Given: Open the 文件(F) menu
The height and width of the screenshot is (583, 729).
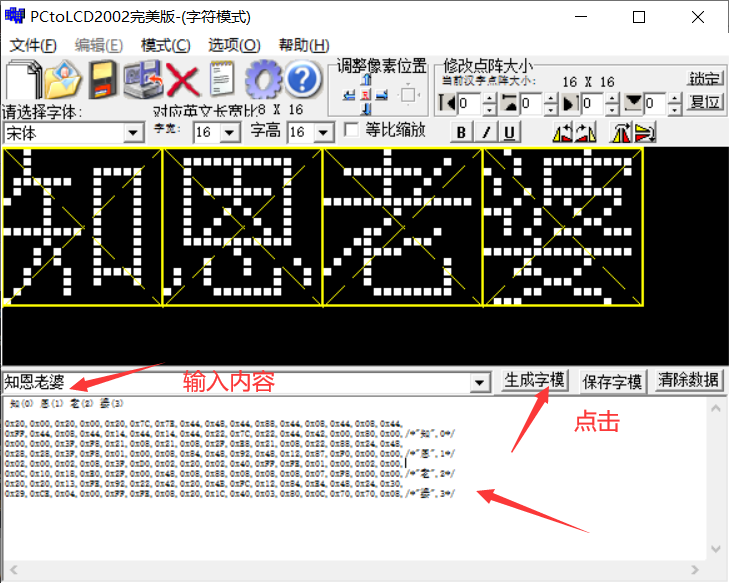Looking at the screenshot, I should coord(33,46).
